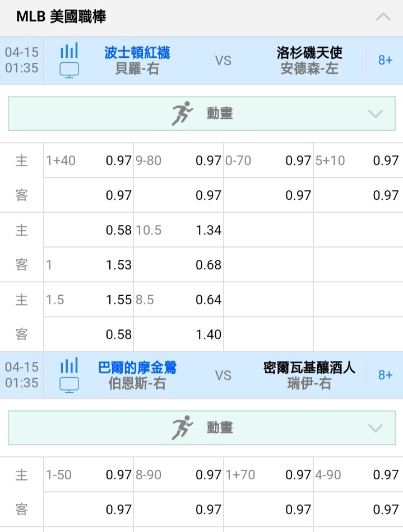Click 貝羅-右 pitcher label
The width and height of the screenshot is (403, 532).
click(x=137, y=68)
